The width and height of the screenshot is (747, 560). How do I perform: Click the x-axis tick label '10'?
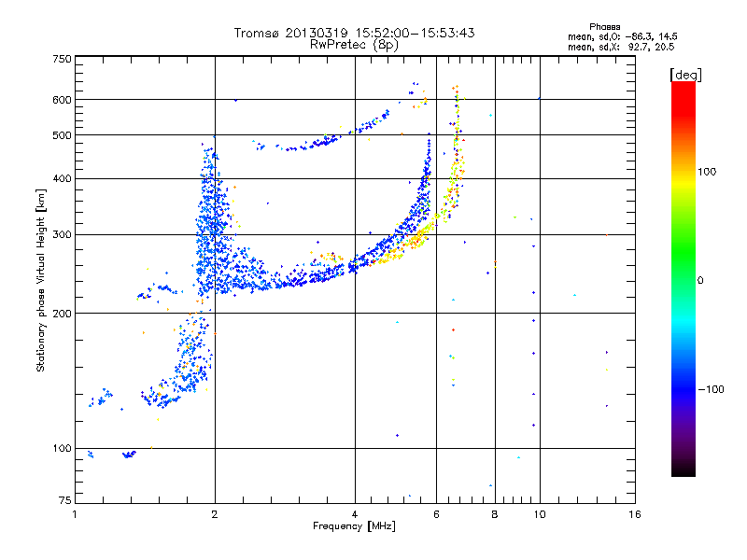(x=540, y=514)
